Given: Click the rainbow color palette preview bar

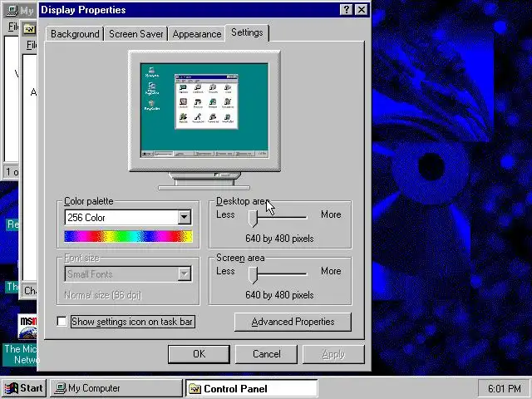Looking at the screenshot, I should [x=128, y=236].
